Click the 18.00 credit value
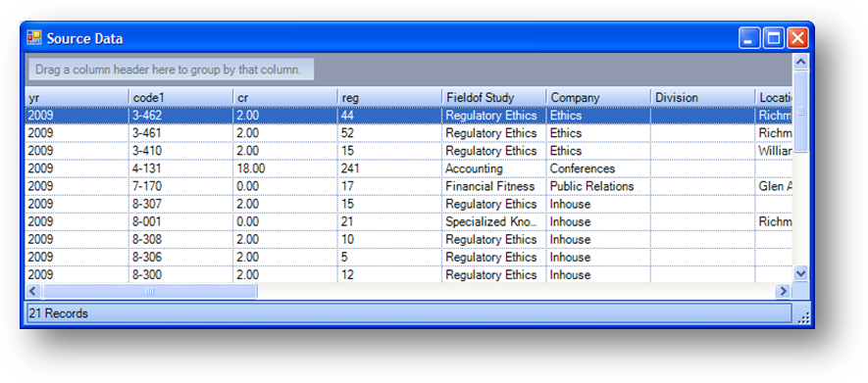This screenshot has width=868, height=383. (x=285, y=168)
